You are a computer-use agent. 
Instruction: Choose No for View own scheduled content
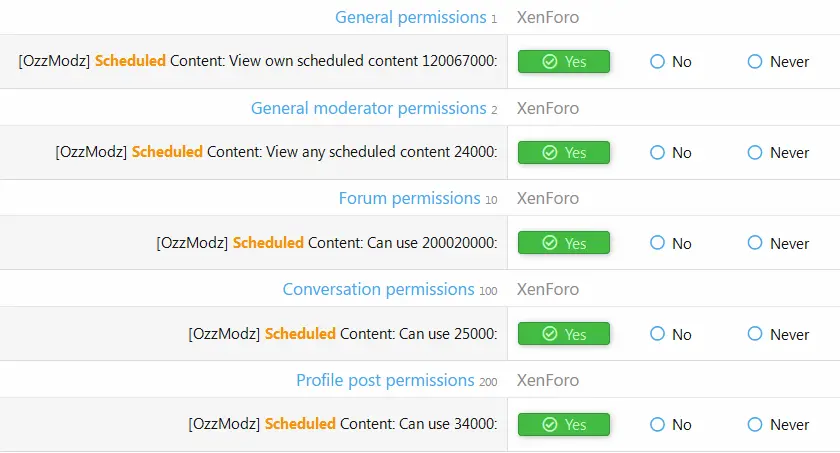(x=671, y=62)
